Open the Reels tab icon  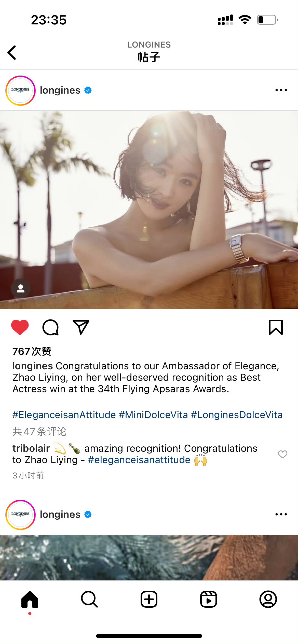tap(209, 599)
